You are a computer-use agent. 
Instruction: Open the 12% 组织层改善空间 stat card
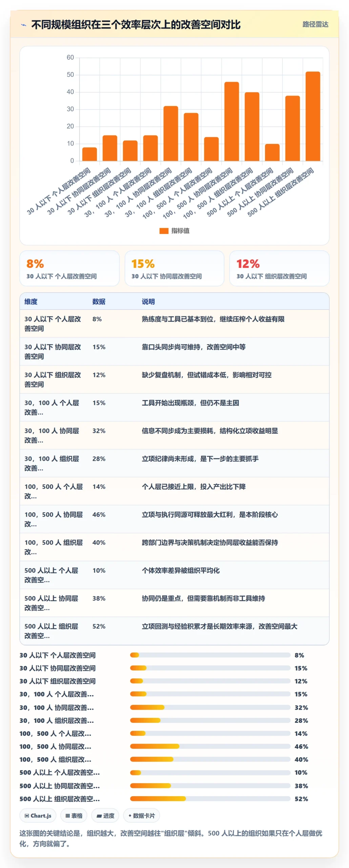point(279,268)
